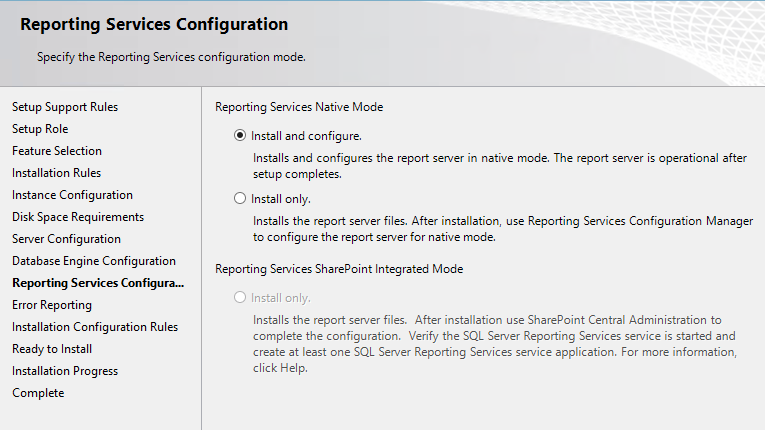Select the Install and configure radio button

(x=240, y=135)
